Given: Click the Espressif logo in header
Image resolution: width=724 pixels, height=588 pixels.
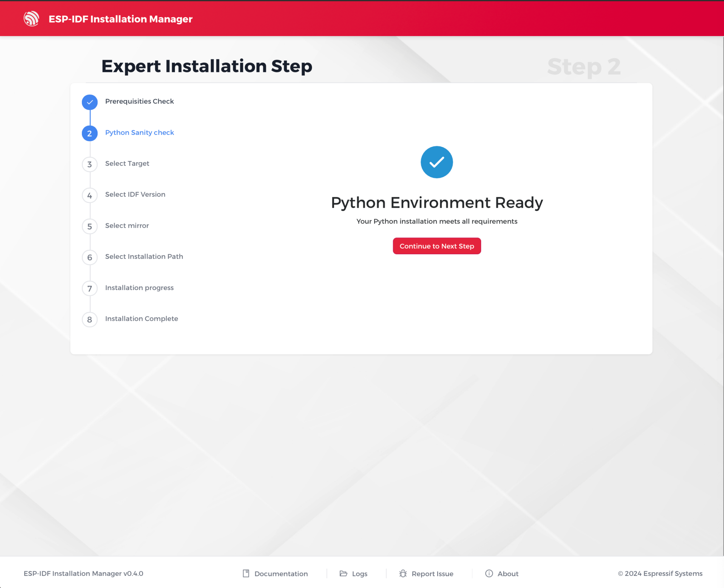Looking at the screenshot, I should [x=31, y=19].
